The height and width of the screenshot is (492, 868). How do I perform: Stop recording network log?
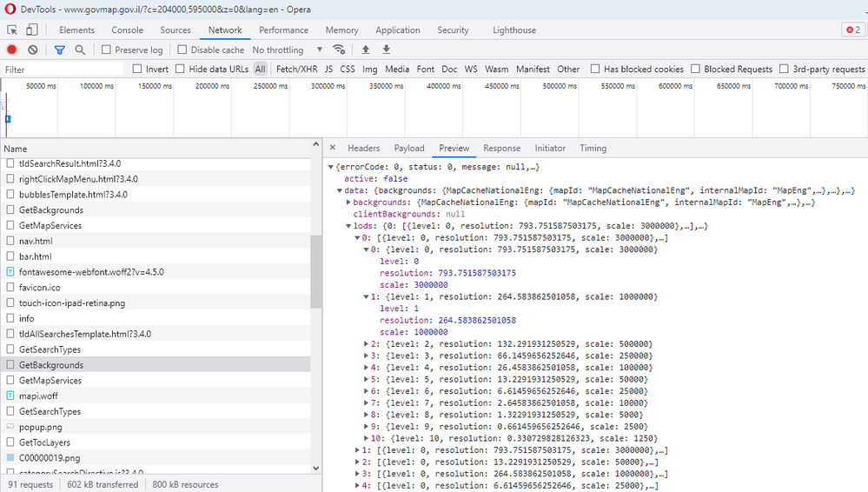coord(12,50)
